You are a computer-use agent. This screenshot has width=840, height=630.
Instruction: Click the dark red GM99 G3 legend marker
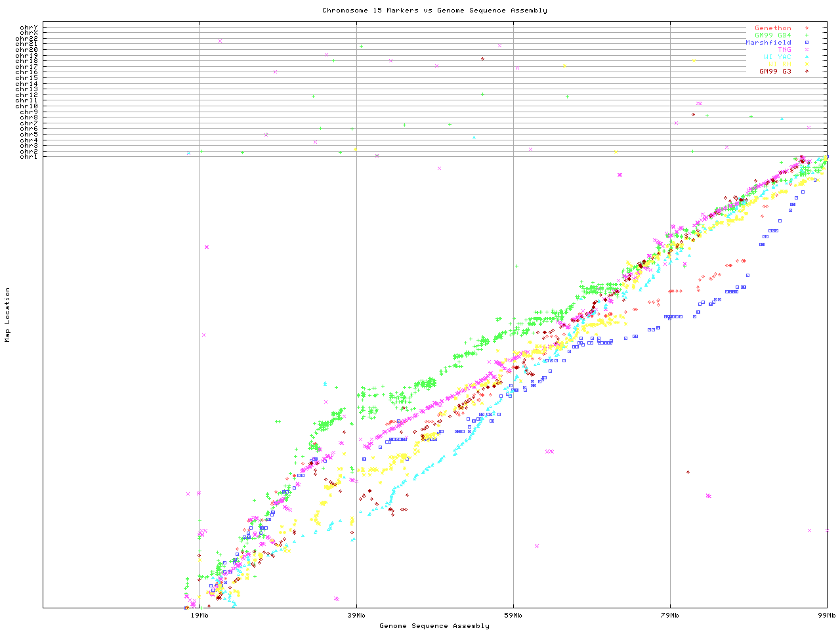click(807, 72)
